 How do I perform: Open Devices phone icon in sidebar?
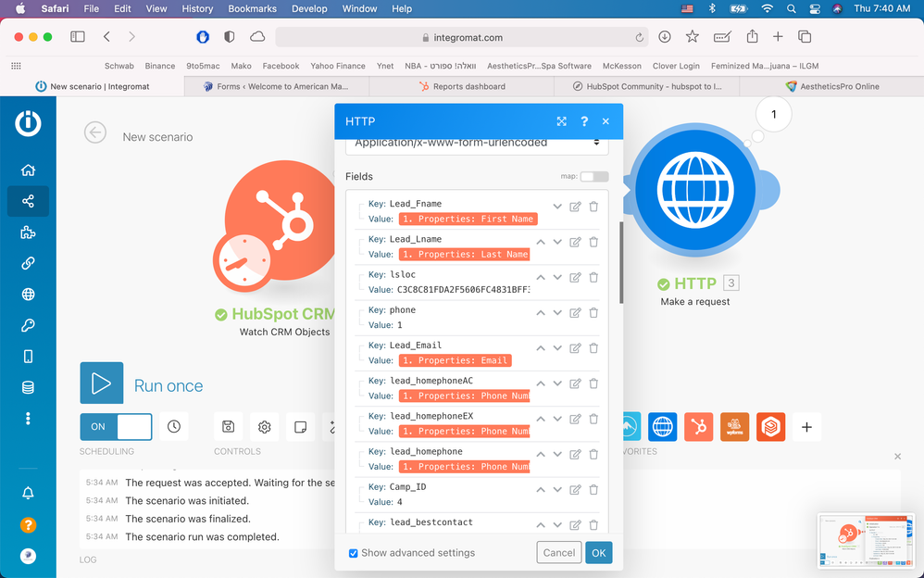pyautogui.click(x=28, y=357)
